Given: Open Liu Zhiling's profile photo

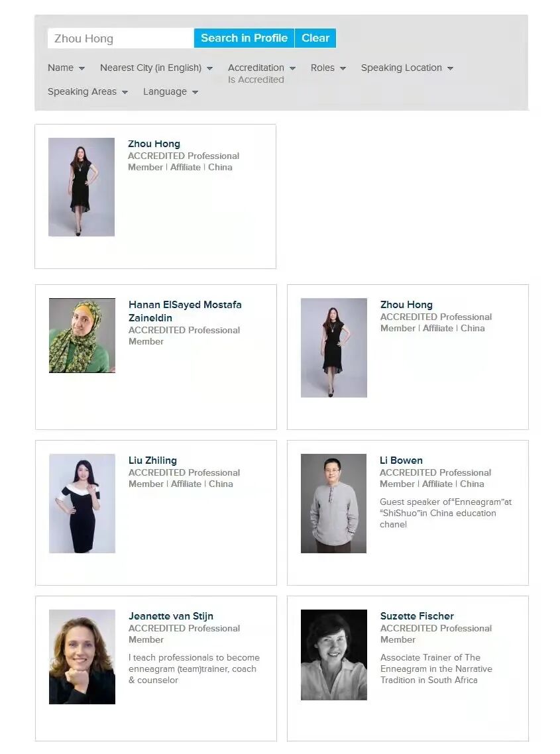Looking at the screenshot, I should (82, 504).
